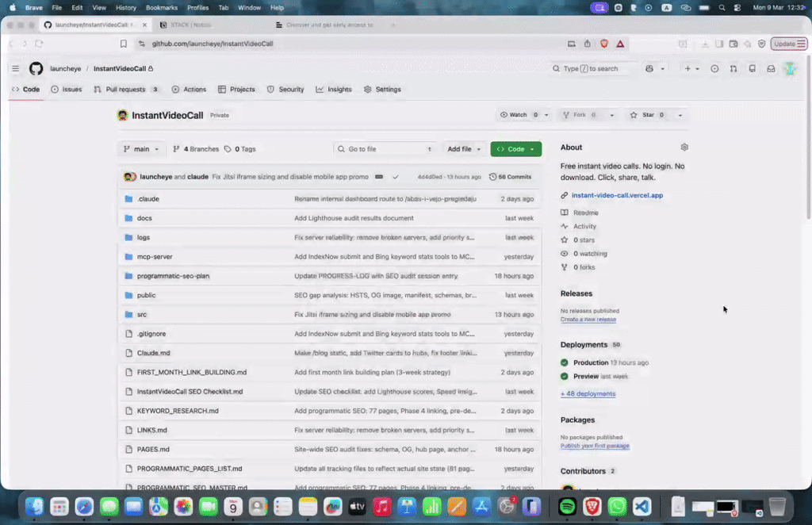Click the 0 Tags link
This screenshot has height=525, width=812.
[x=240, y=148]
